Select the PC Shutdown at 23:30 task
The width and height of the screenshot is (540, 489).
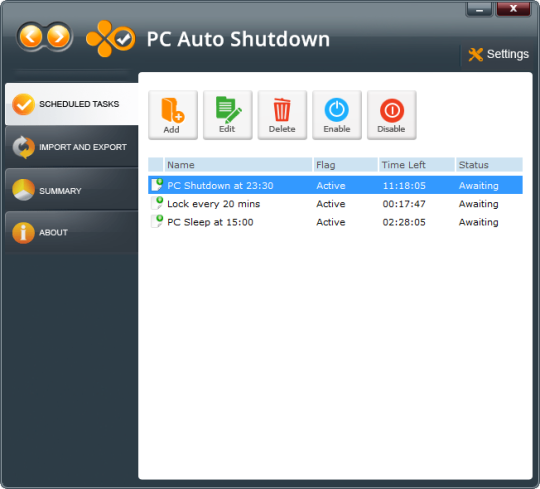[x=335, y=185]
